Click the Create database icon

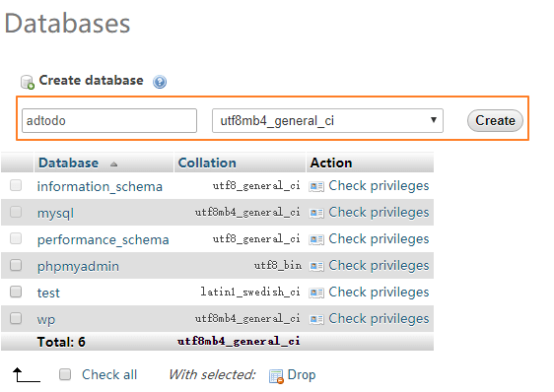(x=28, y=82)
